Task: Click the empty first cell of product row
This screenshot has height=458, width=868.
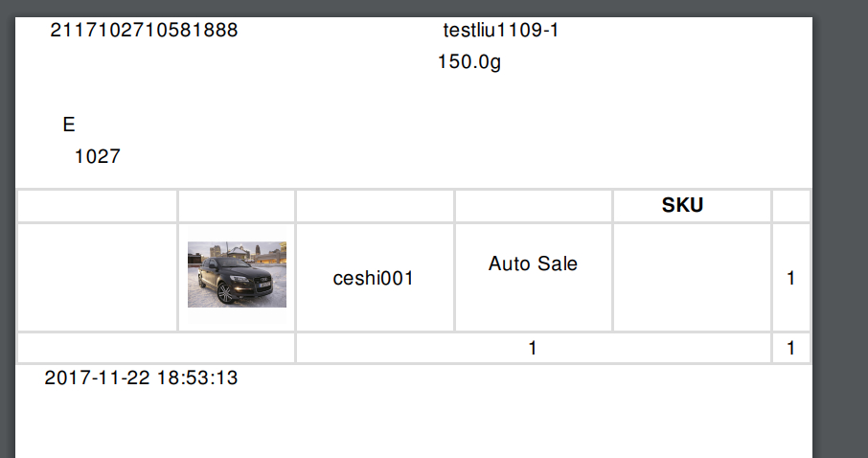Action: 98,278
